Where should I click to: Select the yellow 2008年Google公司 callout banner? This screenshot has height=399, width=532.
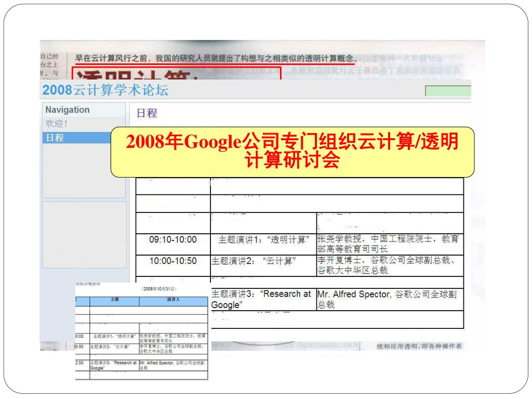pos(292,152)
